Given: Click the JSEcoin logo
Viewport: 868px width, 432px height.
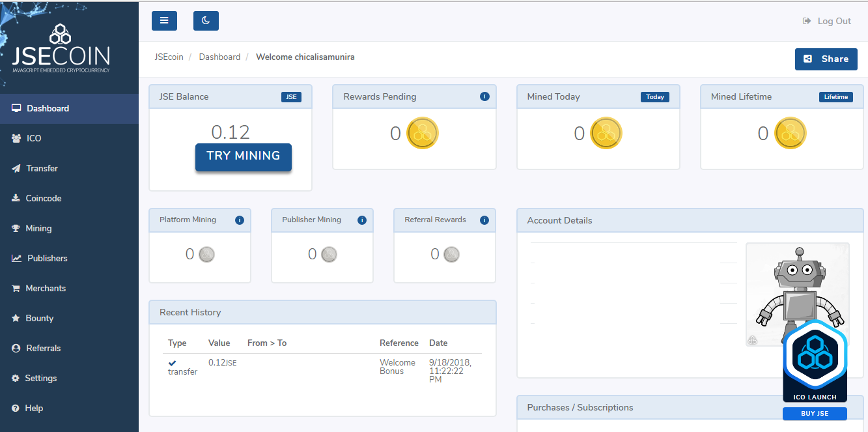Looking at the screenshot, I should tap(61, 49).
